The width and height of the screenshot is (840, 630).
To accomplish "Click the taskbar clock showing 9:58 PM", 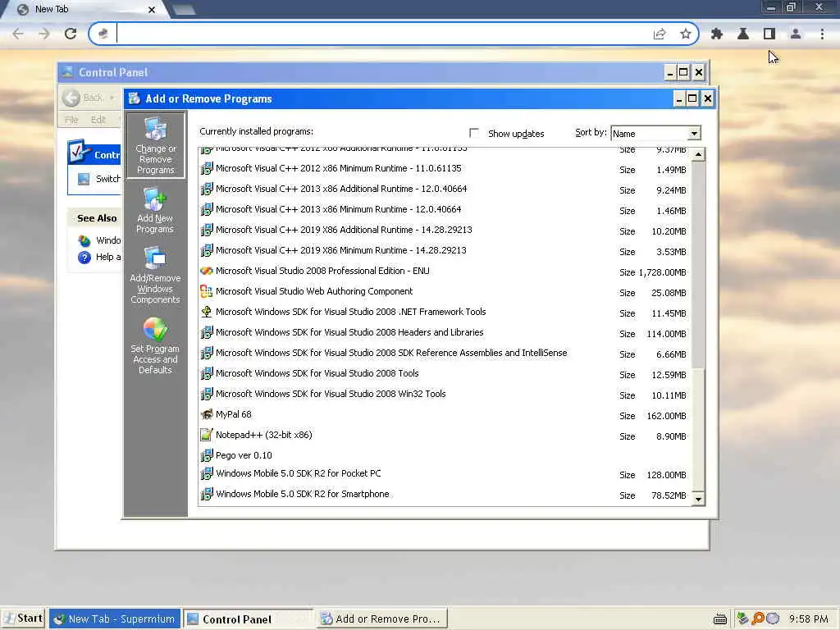I will [x=808, y=619].
